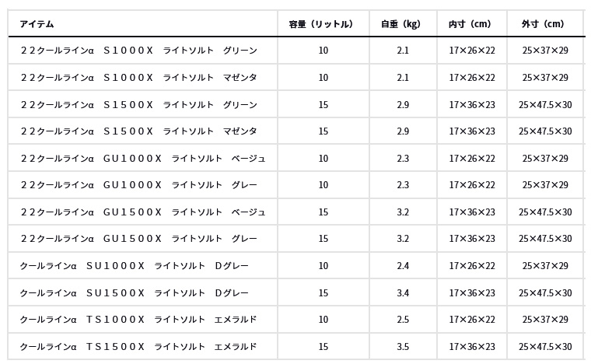The height and width of the screenshot is (364, 605).
Task: Click the 外寸（cm）column header
Action: [x=543, y=24]
